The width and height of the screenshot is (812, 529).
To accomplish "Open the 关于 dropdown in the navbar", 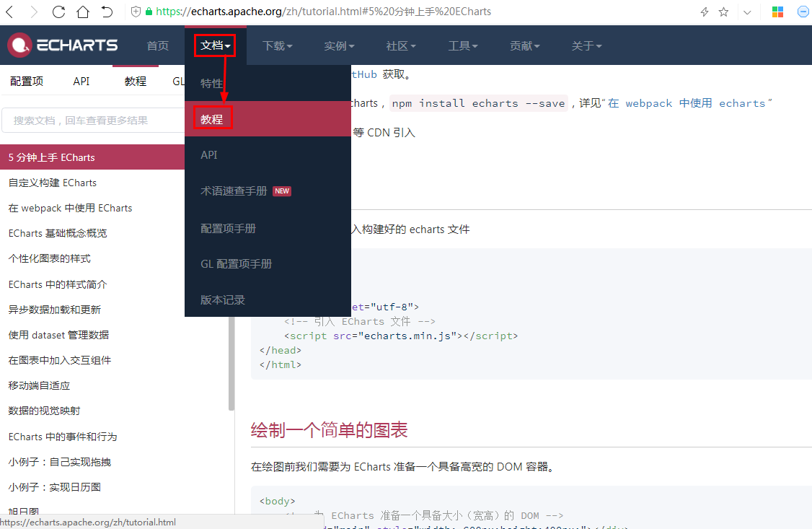I will (x=586, y=45).
